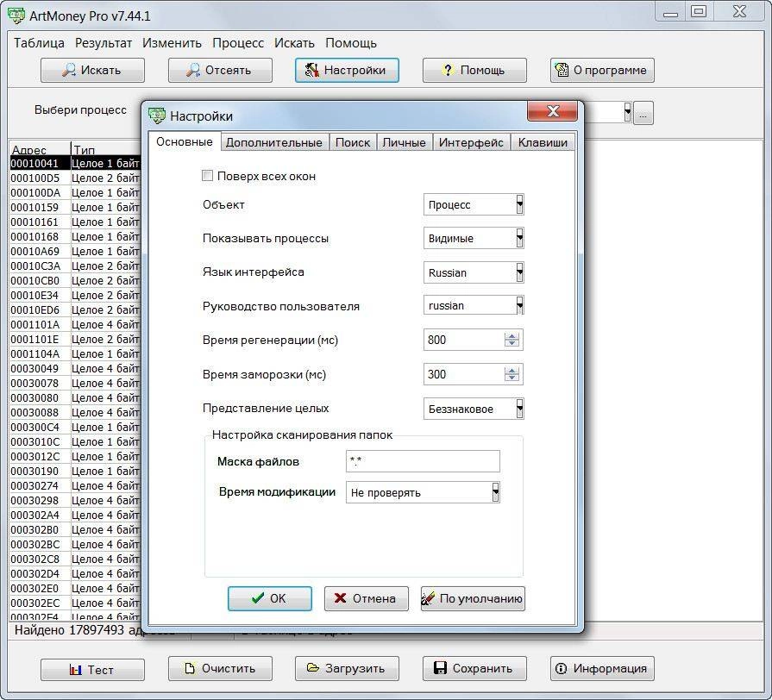Select the Основные tab
Screen dimensions: 772x700
point(185,141)
